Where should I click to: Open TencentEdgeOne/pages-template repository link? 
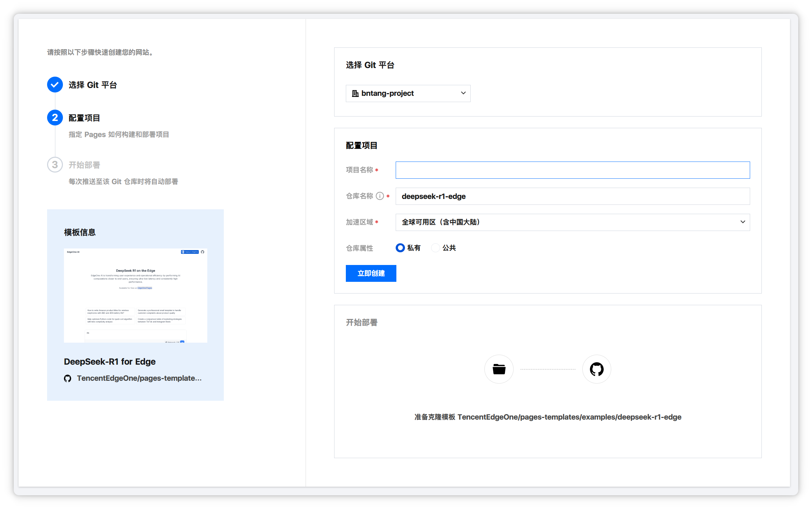point(139,378)
